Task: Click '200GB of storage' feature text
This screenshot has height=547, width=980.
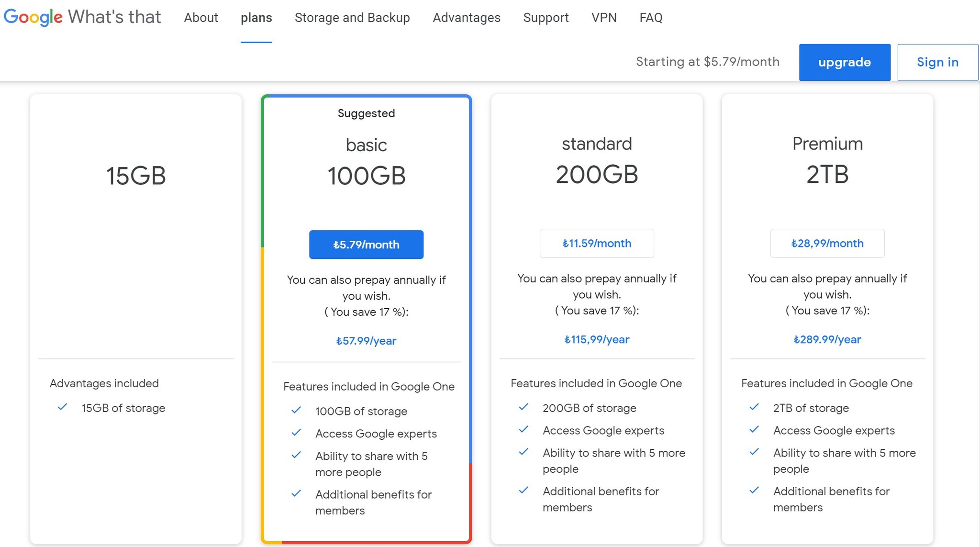Action: 590,408
